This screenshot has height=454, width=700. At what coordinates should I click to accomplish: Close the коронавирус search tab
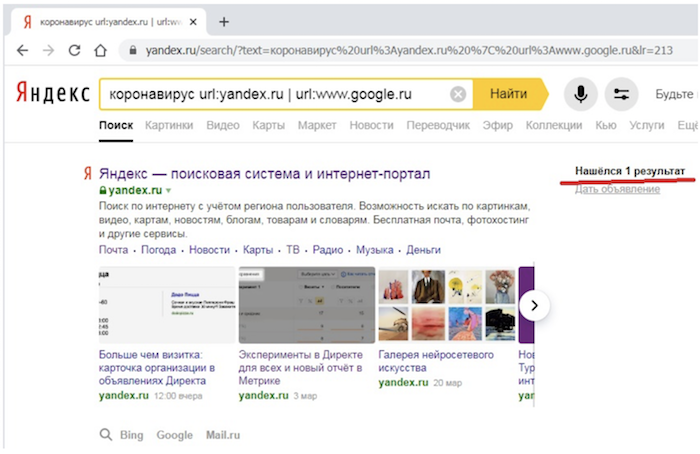193,22
